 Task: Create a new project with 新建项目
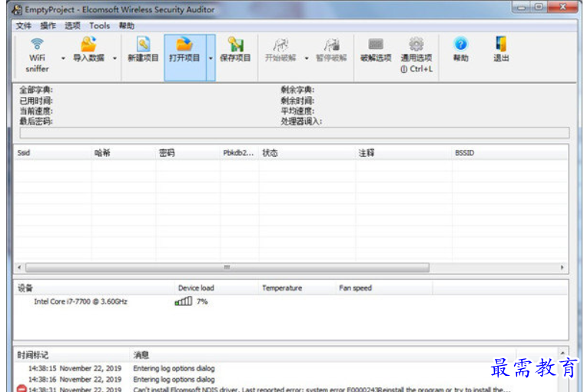(143, 49)
